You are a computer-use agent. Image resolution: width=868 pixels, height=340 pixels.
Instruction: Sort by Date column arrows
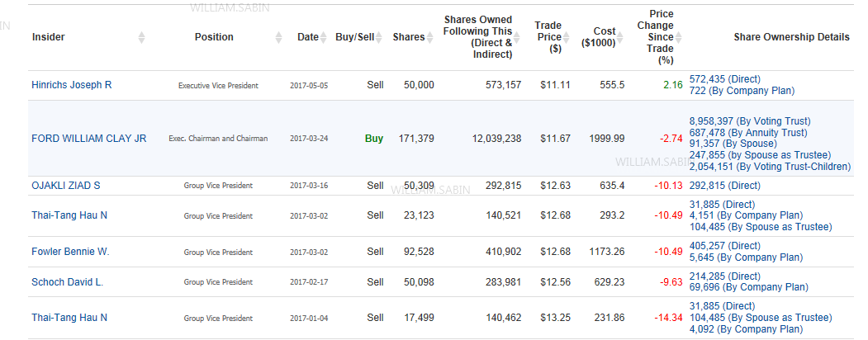324,37
